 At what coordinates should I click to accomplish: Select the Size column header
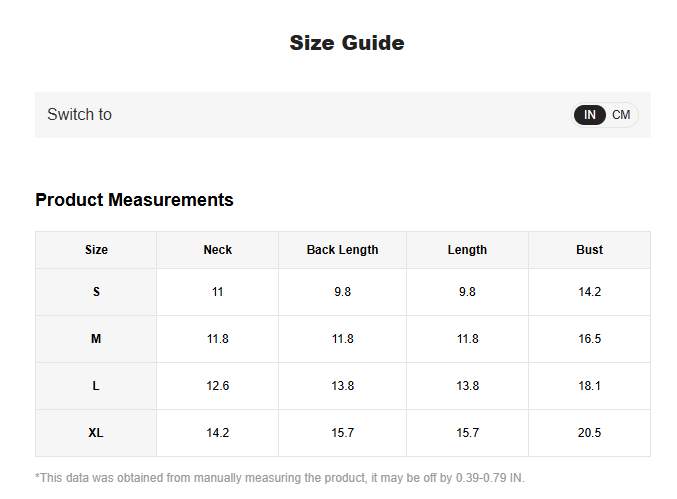click(96, 250)
